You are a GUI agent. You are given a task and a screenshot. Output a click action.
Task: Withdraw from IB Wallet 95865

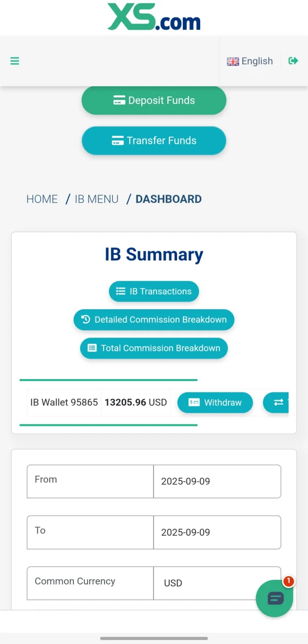215,403
